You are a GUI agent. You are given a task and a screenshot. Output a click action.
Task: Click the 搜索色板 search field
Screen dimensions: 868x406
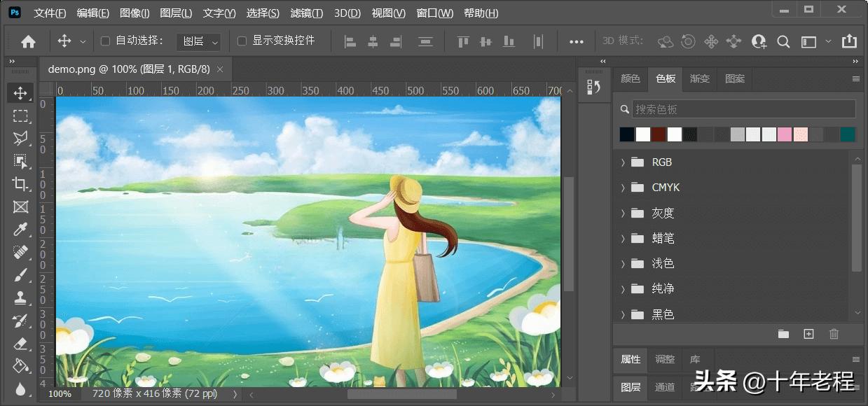coord(743,109)
